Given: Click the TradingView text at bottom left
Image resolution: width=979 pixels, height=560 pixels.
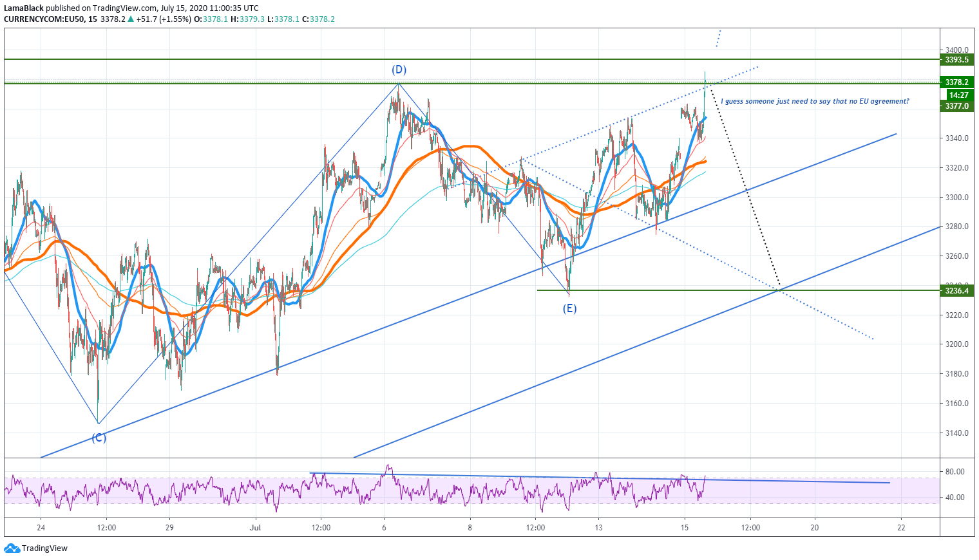Looking at the screenshot, I should (44, 548).
